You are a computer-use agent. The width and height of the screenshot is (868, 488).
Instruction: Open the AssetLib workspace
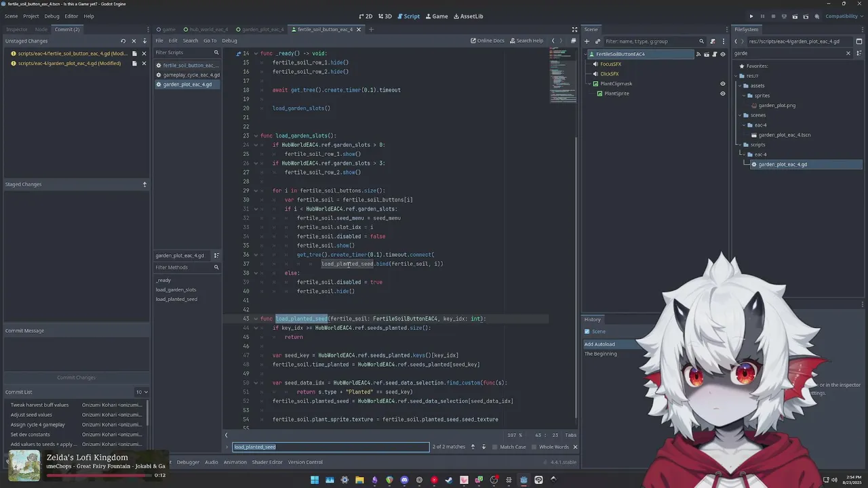pos(468,16)
